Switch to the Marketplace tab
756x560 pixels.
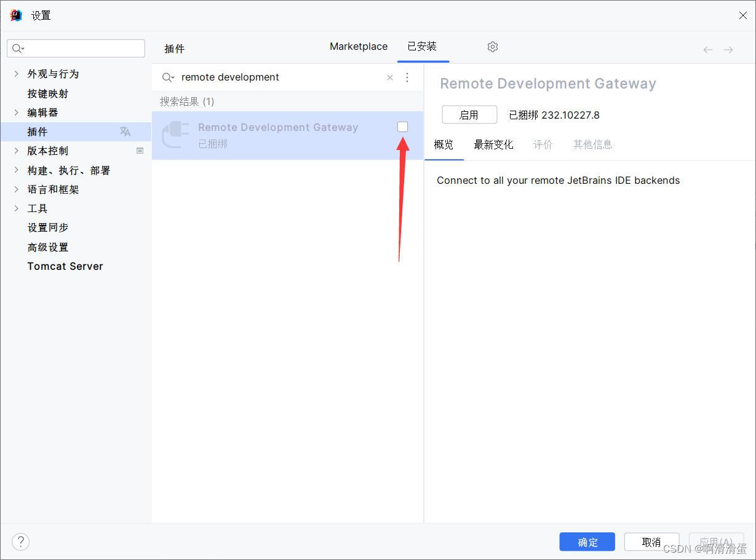point(358,46)
